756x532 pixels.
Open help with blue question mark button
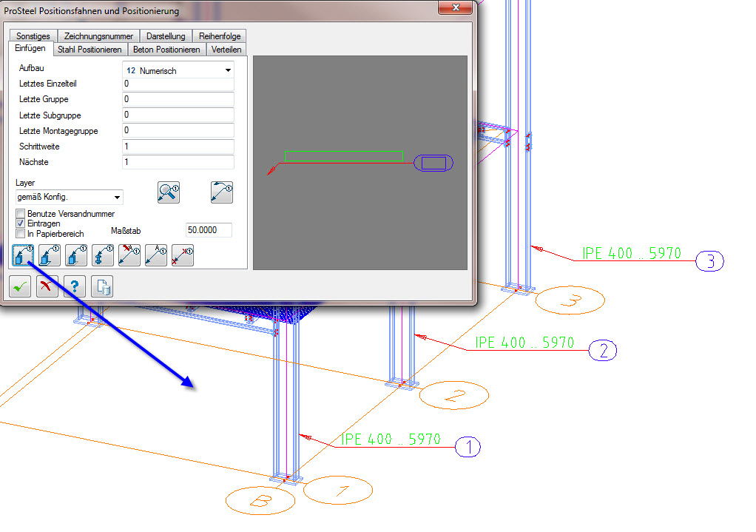[x=75, y=286]
